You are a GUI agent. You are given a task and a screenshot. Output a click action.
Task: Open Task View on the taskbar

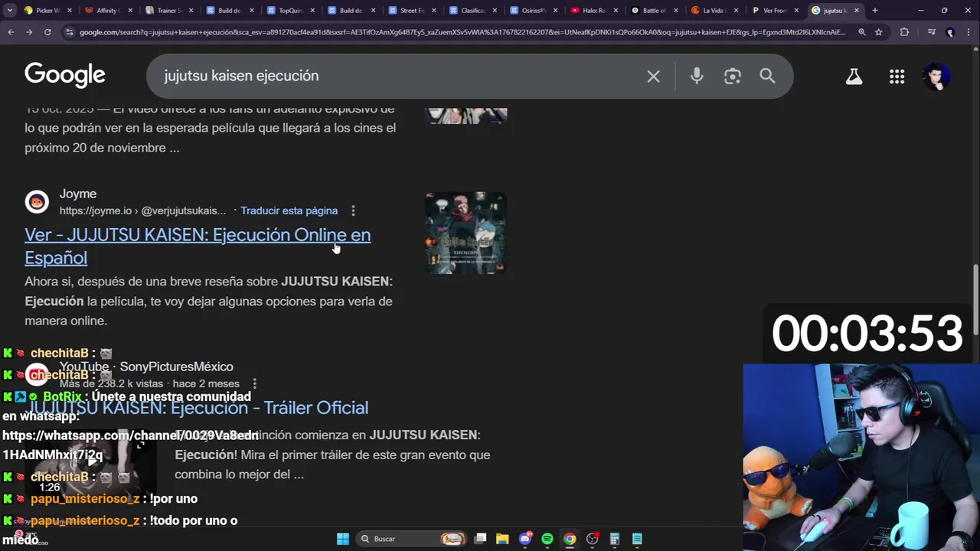coord(480,539)
